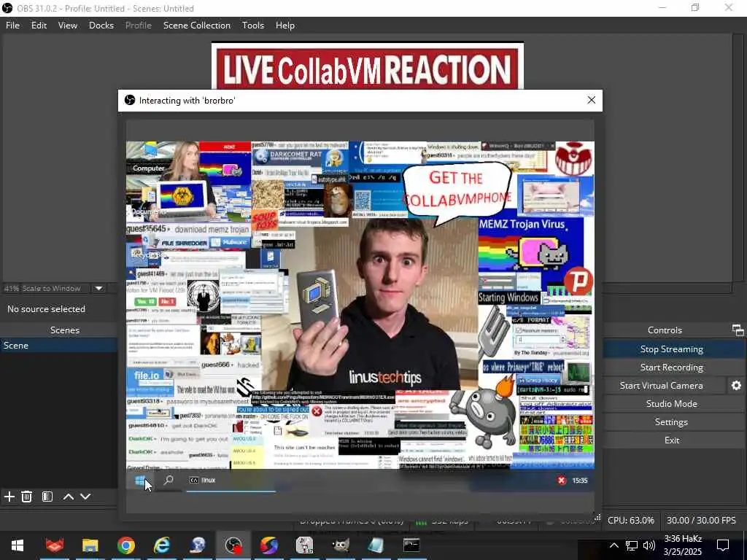Open the Windows notification center icon
The height and width of the screenshot is (560, 747).
pyautogui.click(x=723, y=545)
